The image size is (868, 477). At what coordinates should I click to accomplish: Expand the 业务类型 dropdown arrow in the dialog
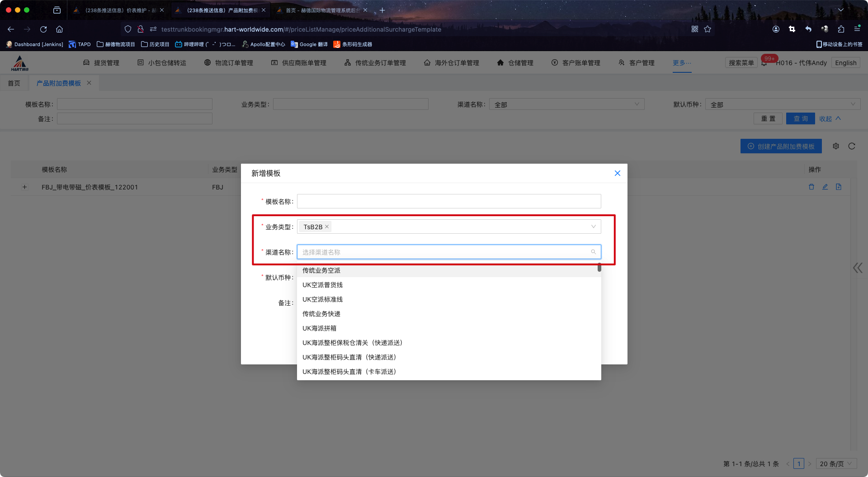(593, 227)
